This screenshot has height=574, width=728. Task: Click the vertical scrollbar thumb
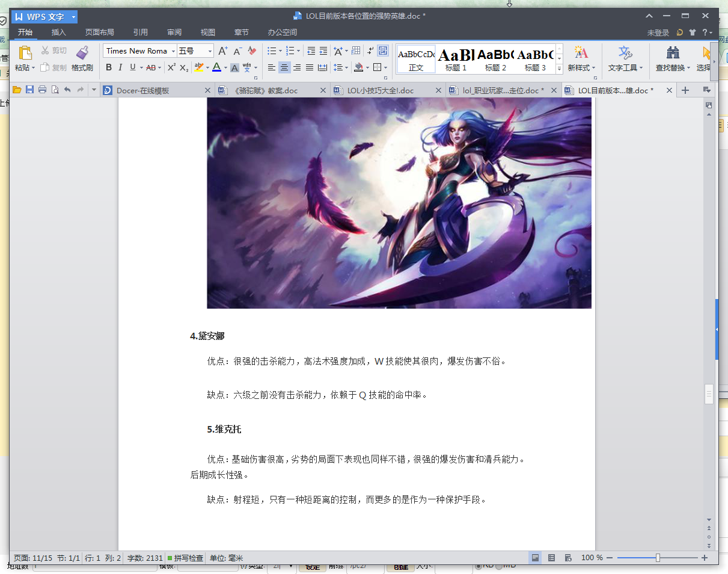(x=709, y=394)
